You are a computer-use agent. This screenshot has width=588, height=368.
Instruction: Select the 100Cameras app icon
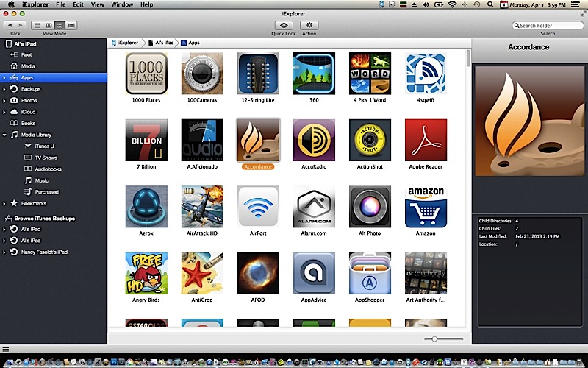[202, 73]
